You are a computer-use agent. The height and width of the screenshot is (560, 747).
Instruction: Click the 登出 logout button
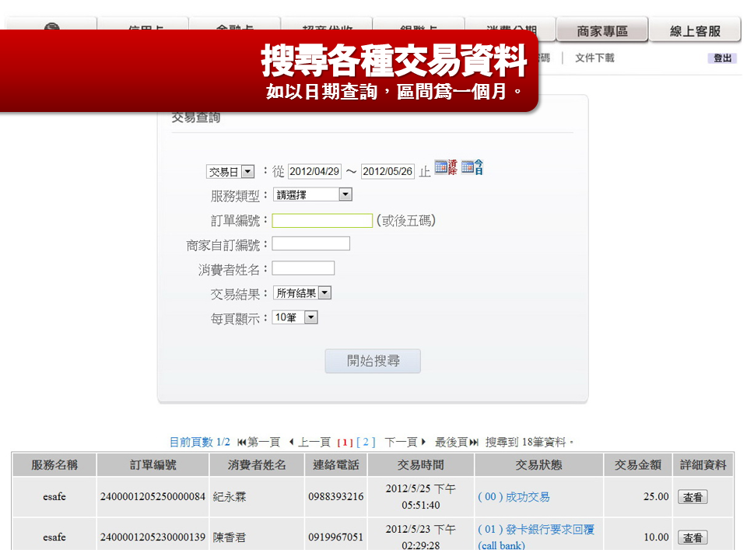pyautogui.click(x=723, y=58)
